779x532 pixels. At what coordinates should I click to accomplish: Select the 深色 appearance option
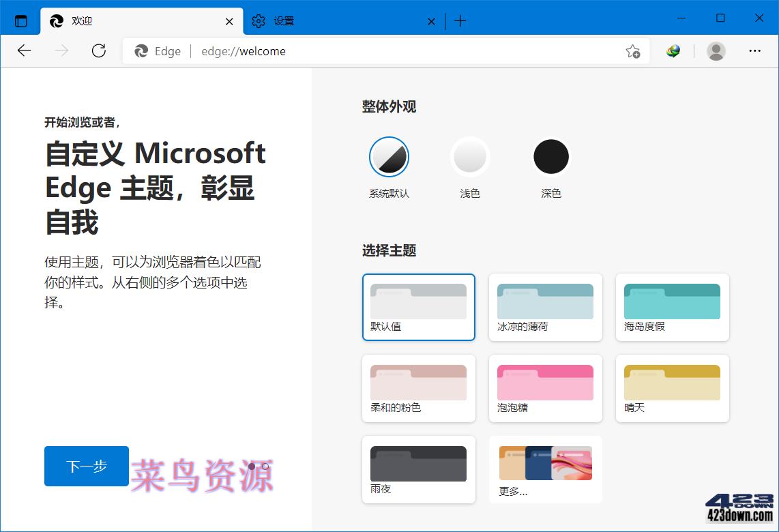coord(551,156)
